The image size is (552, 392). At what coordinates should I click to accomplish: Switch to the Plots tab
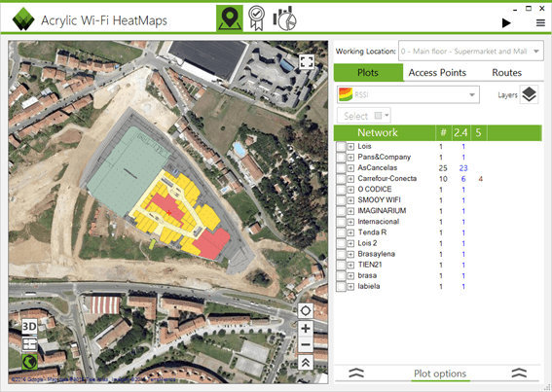(368, 73)
